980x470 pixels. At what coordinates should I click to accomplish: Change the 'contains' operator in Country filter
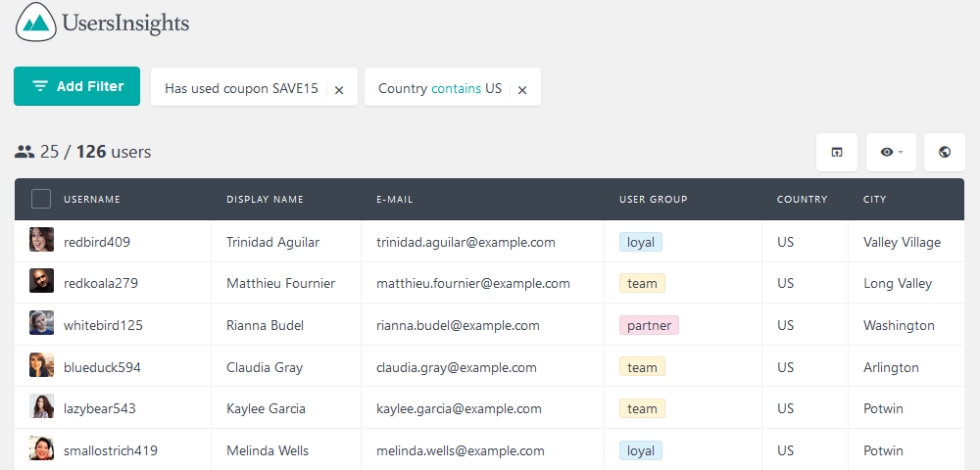(x=457, y=88)
